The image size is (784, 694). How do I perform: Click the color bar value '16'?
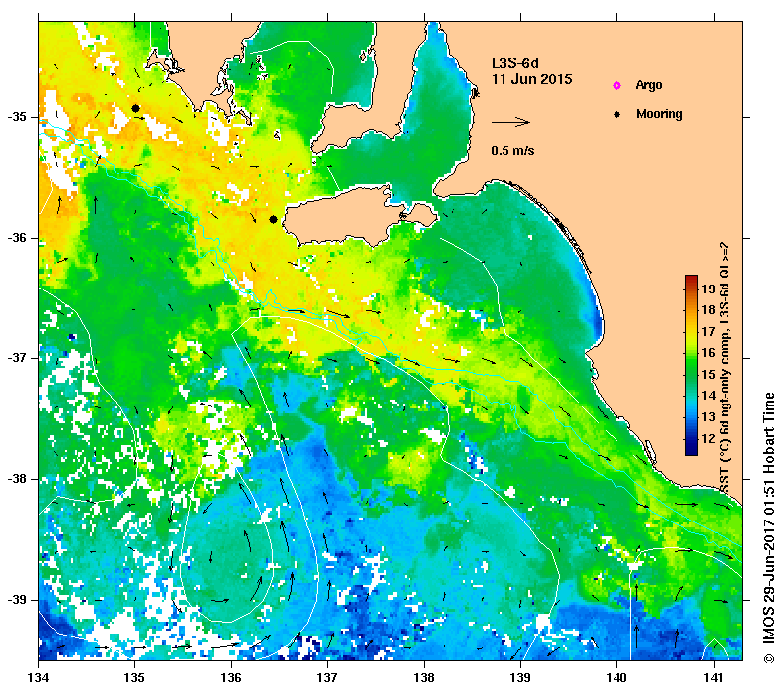click(708, 353)
